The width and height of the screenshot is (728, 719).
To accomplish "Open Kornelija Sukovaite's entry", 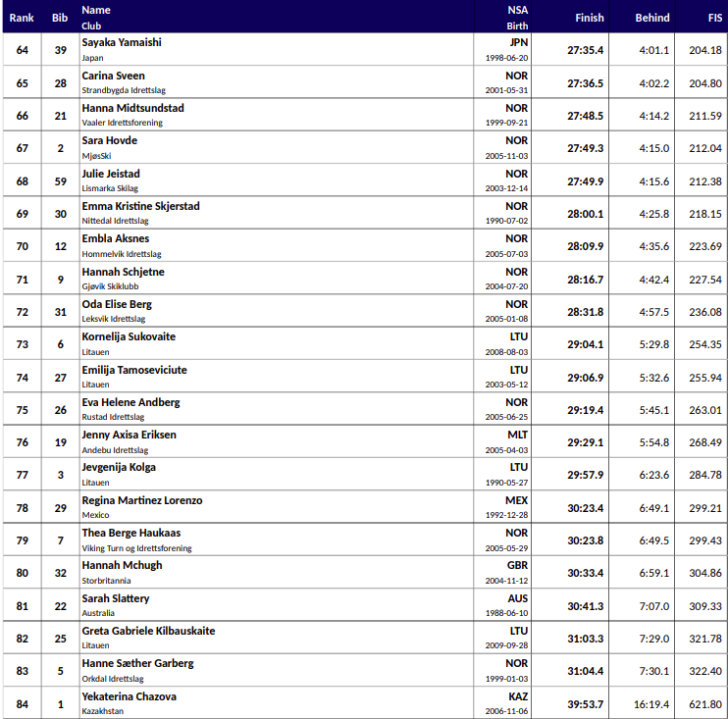I will pos(129,336).
